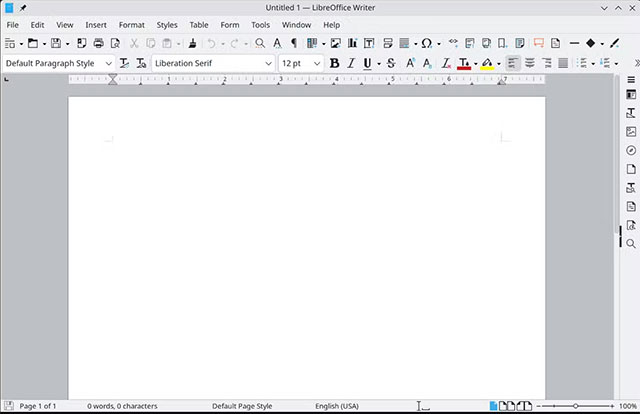Open sidebar Properties deck

tap(631, 94)
